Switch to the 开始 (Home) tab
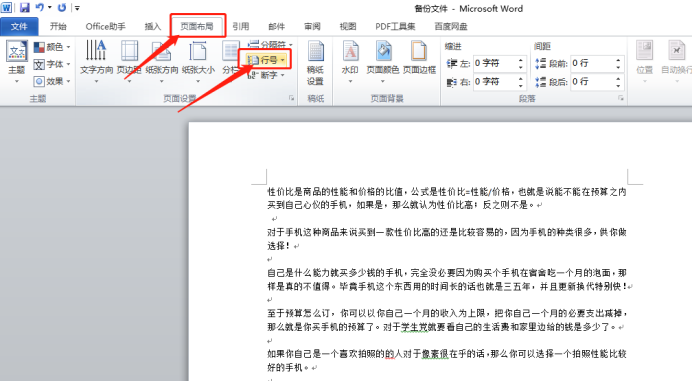The image size is (692, 381). pos(58,26)
